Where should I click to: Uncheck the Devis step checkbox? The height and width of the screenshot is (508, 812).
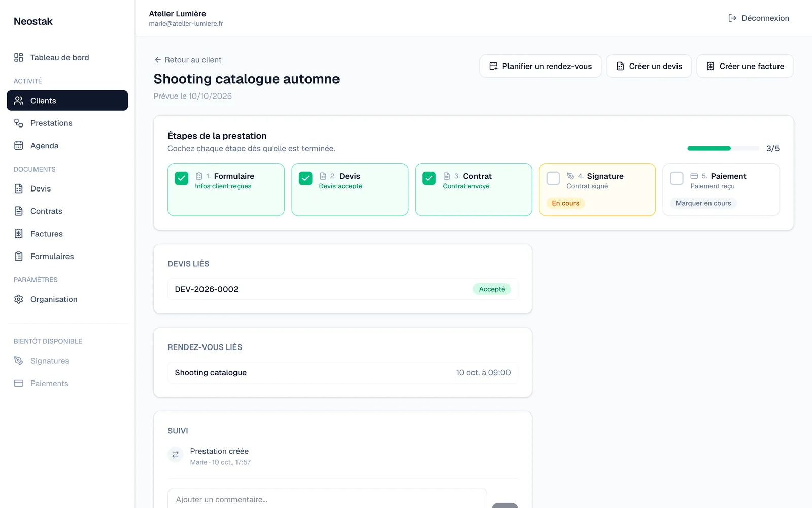tap(306, 178)
